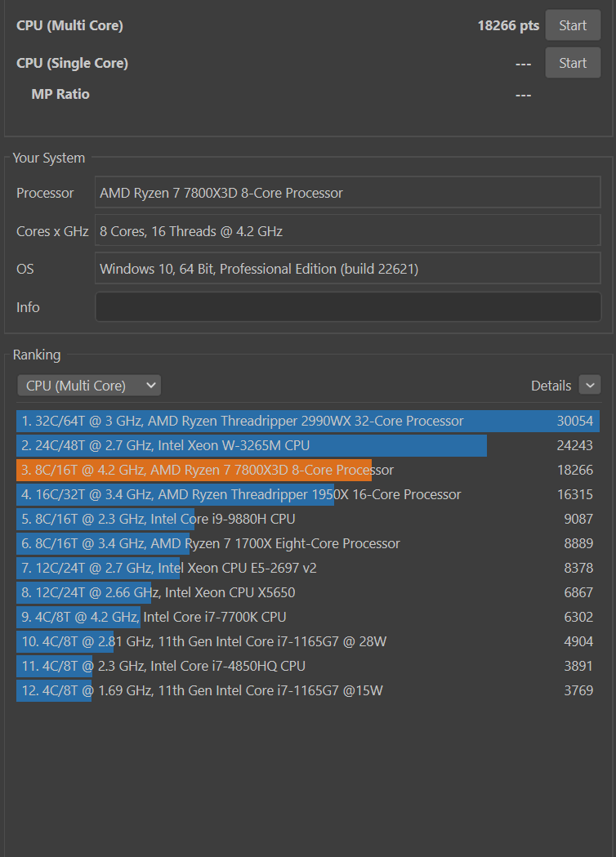Select the Xeon CPU X5650 ranking row
This screenshot has width=616, height=857.
pos(308,592)
